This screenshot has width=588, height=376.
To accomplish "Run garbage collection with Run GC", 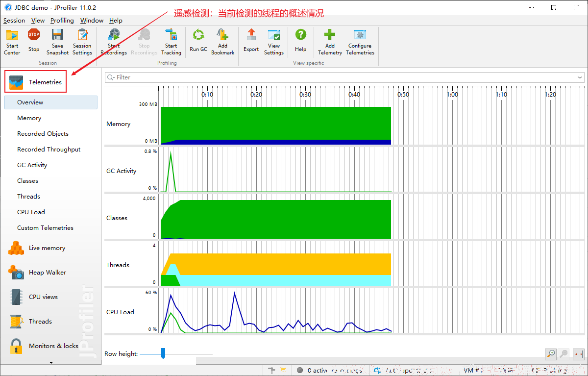I will click(198, 40).
